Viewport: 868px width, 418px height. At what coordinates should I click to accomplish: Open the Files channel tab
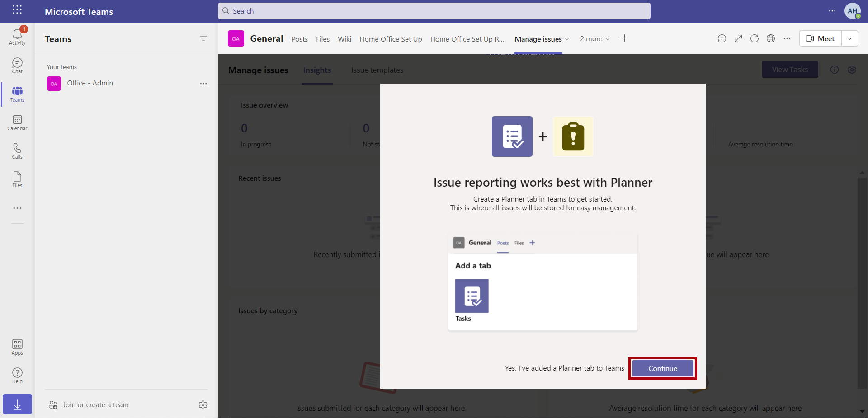pyautogui.click(x=323, y=39)
